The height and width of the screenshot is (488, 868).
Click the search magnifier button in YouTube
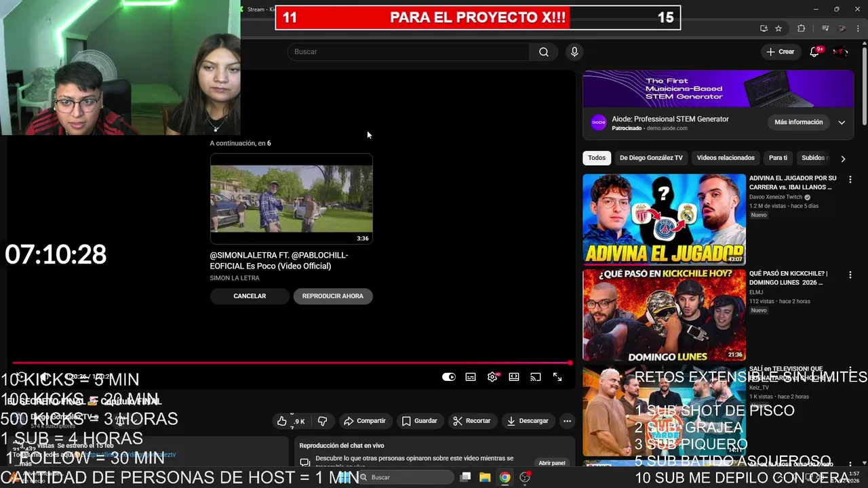(544, 52)
